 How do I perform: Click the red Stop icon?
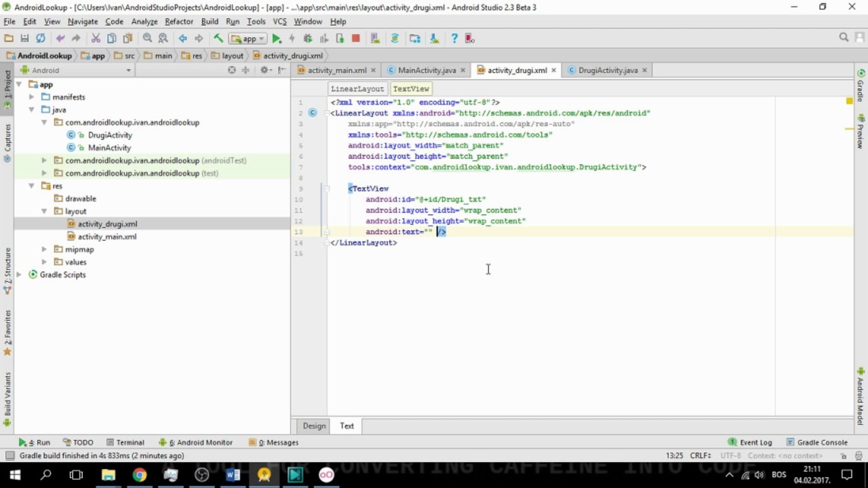click(x=355, y=39)
